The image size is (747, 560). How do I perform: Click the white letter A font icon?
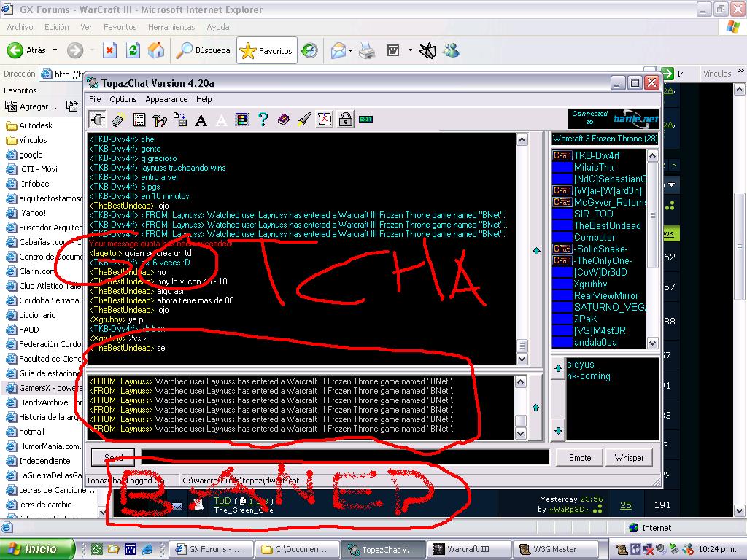222,120
